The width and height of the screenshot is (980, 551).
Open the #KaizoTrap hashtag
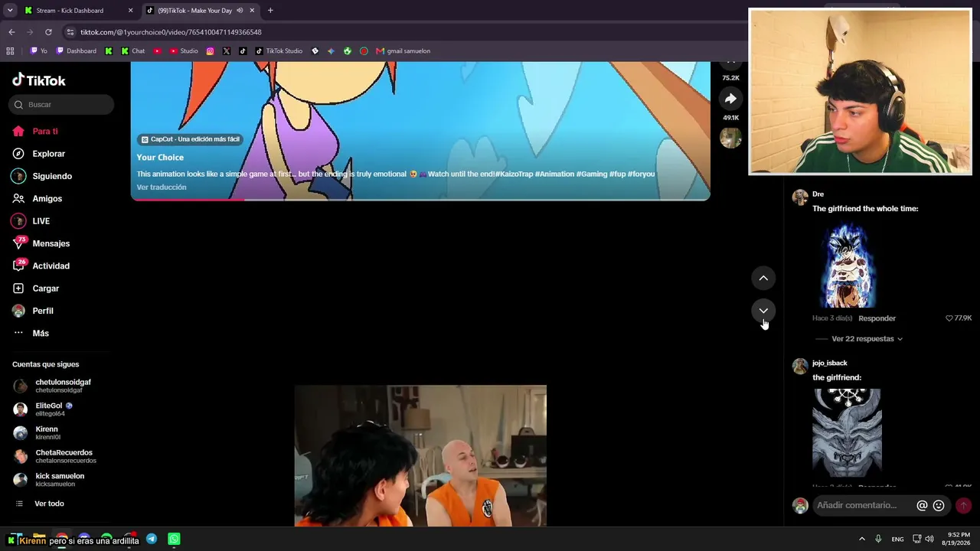click(x=514, y=174)
